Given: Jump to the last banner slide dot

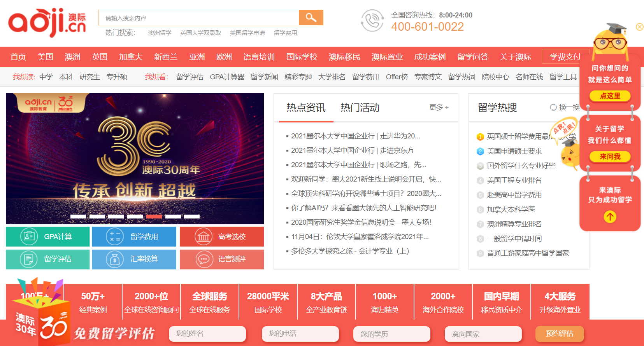Looking at the screenshot, I should pyautogui.click(x=192, y=216).
